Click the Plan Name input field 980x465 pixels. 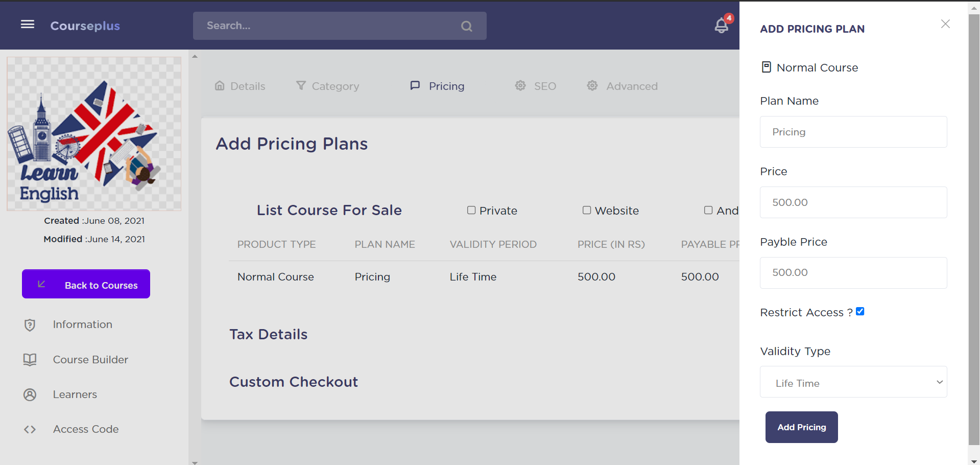(853, 132)
